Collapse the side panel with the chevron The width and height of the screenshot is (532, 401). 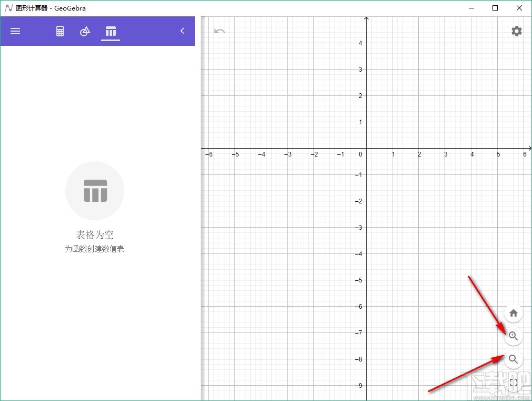click(x=182, y=31)
